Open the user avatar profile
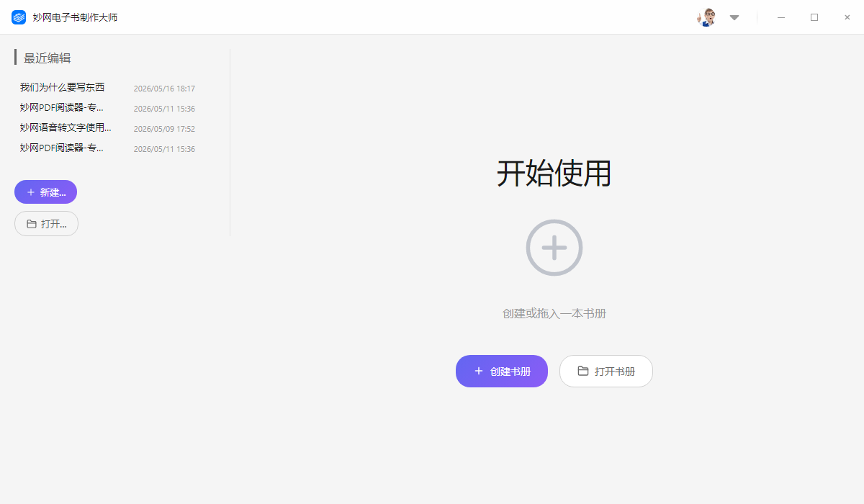 coord(706,17)
